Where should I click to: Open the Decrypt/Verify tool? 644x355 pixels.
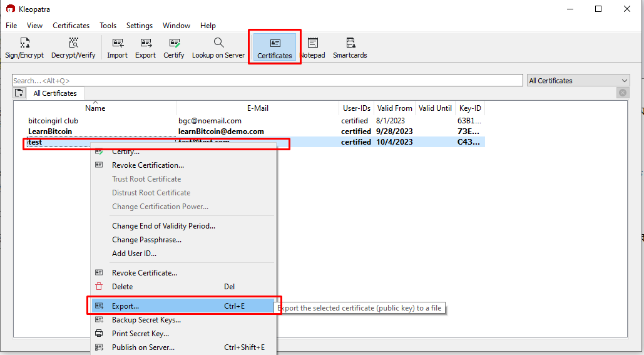[x=73, y=48]
